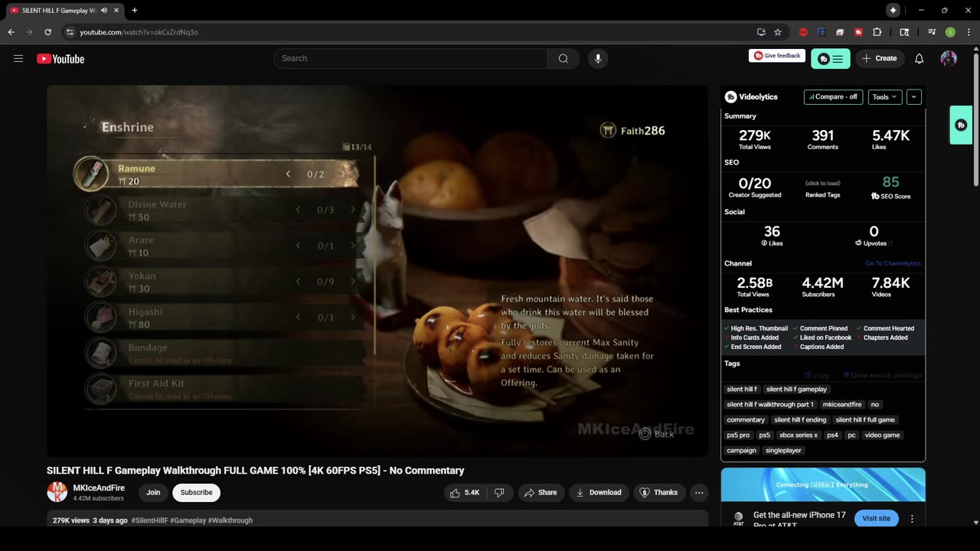Open the YouTube hamburger guide menu

(x=18, y=58)
